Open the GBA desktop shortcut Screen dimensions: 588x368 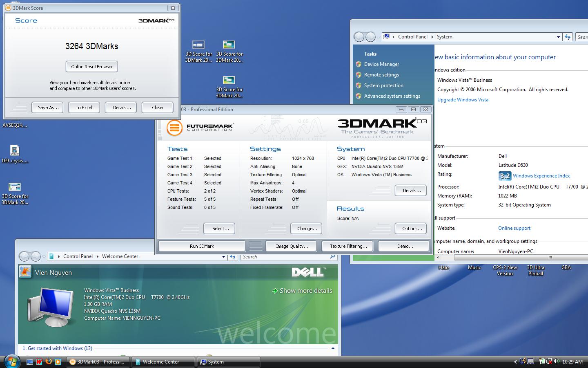[x=566, y=267]
